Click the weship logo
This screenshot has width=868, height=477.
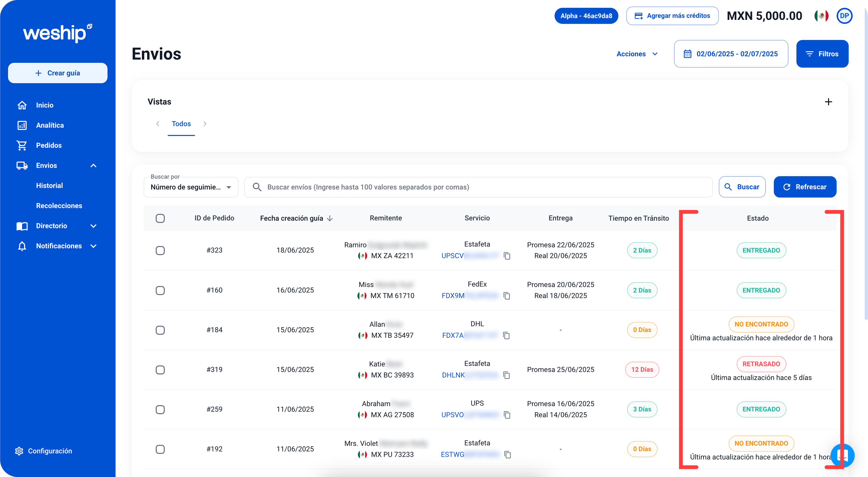58,33
